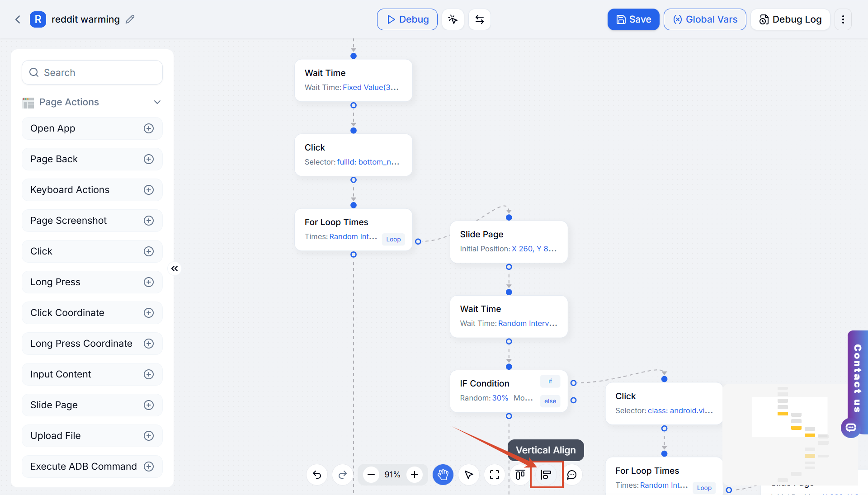The height and width of the screenshot is (495, 868).
Task: Click the Vertical Align icon
Action: pyautogui.click(x=546, y=475)
